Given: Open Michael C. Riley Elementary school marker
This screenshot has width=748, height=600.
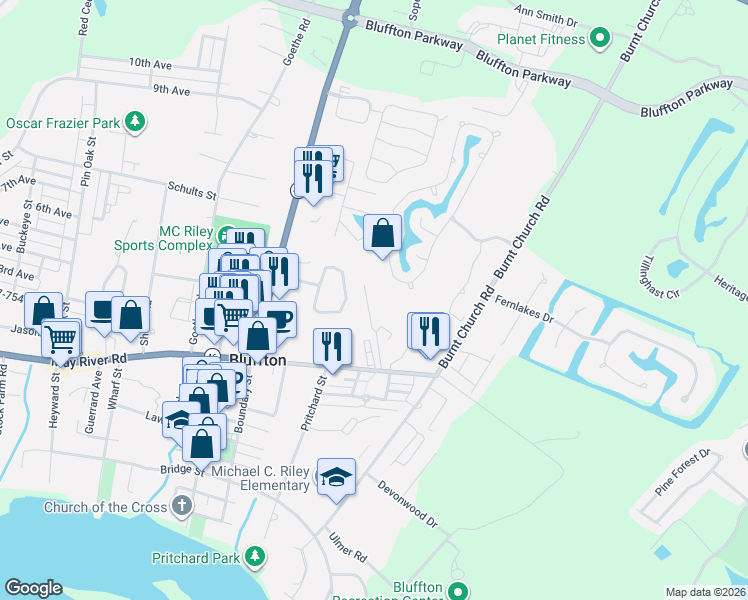Looking at the screenshot, I should [336, 478].
